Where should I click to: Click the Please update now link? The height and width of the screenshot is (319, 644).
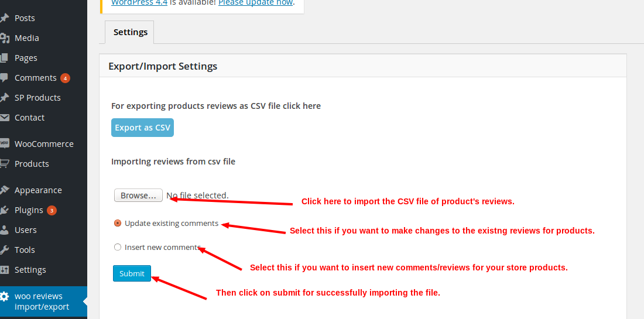point(255,3)
